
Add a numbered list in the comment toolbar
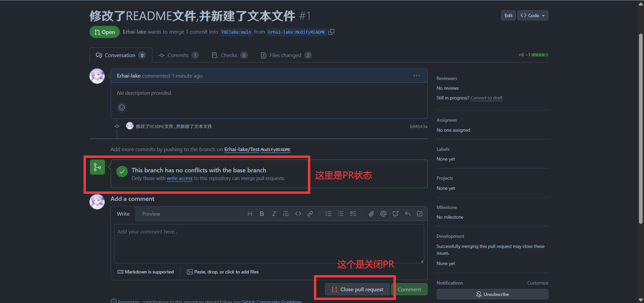(x=328, y=214)
